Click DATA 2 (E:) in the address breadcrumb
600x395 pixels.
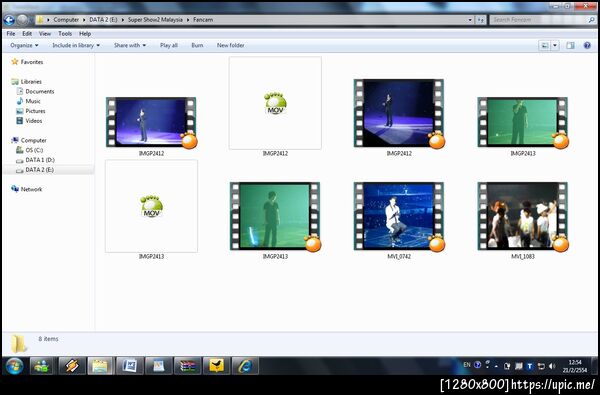[103, 20]
